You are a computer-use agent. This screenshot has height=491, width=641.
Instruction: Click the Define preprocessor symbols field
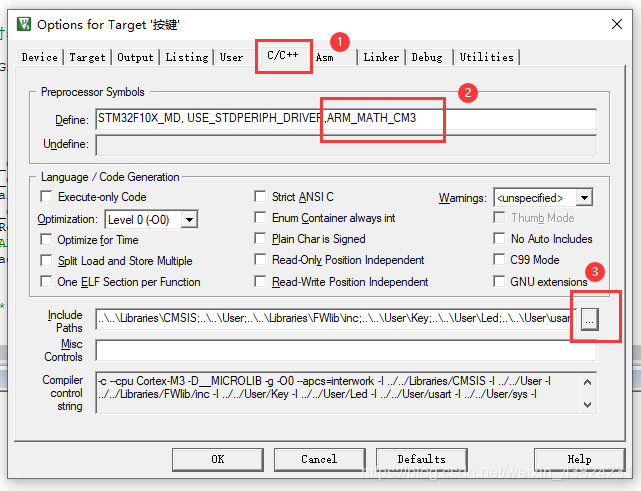point(346,119)
